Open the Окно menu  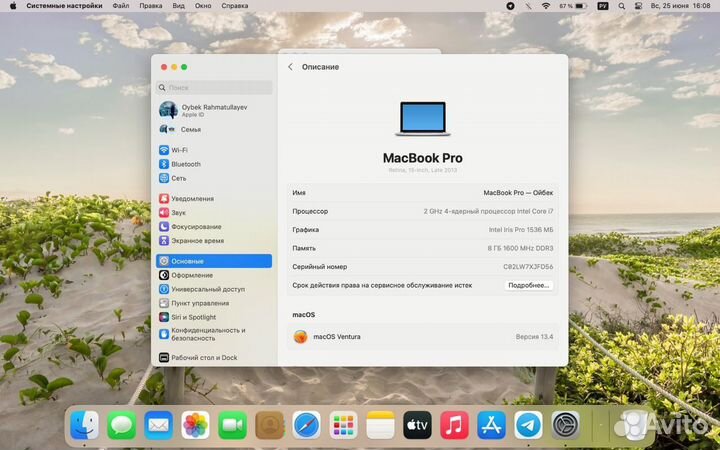pos(203,6)
